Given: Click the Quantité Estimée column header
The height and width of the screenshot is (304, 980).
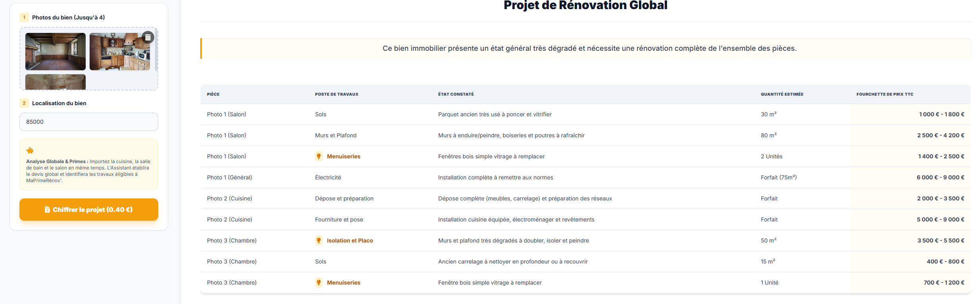Looking at the screenshot, I should point(782,94).
